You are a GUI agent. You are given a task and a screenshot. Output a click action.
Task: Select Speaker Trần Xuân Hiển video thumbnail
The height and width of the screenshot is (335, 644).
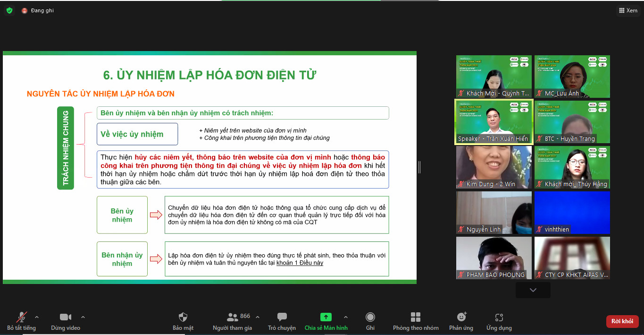pos(493,121)
